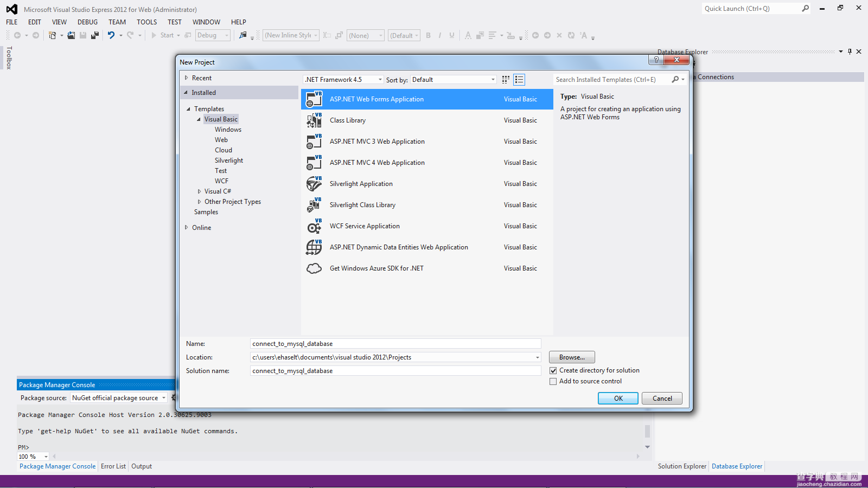This screenshot has width=868, height=488.
Task: Open FILE menu
Action: point(12,22)
